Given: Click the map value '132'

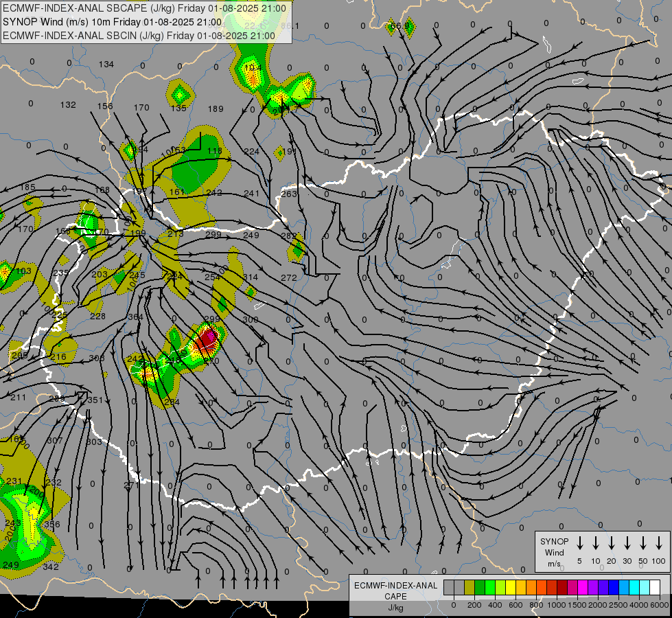Looking at the screenshot, I should click(68, 104).
